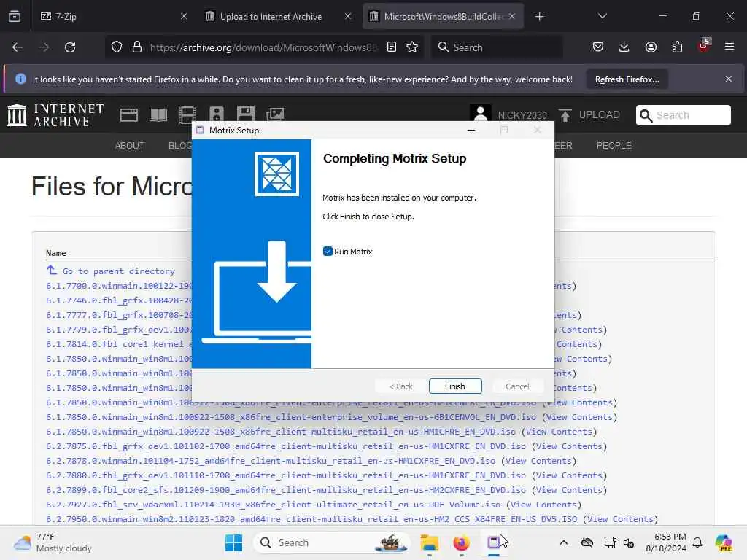Open the Save to Pocket icon
This screenshot has height=560, width=747.
pos(598,47)
